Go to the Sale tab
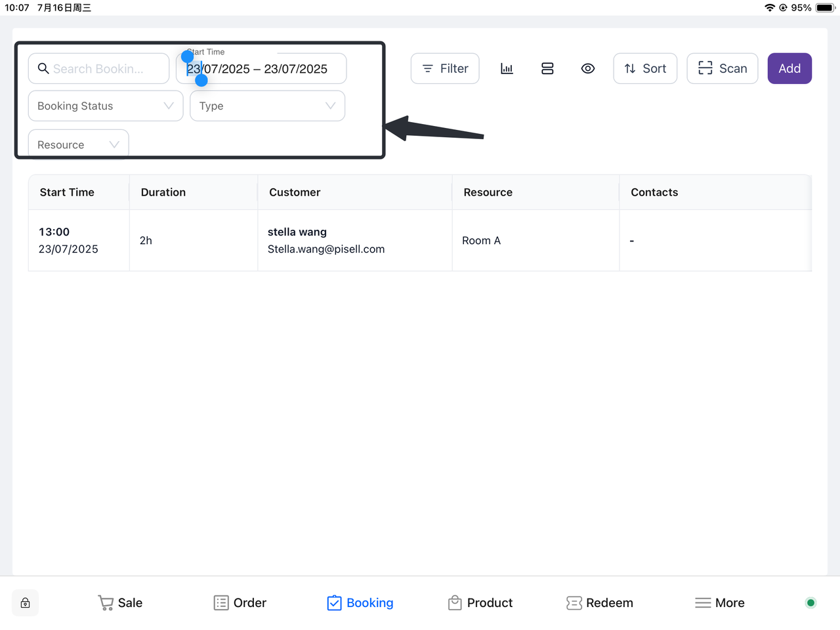The width and height of the screenshot is (840, 630). tap(120, 603)
